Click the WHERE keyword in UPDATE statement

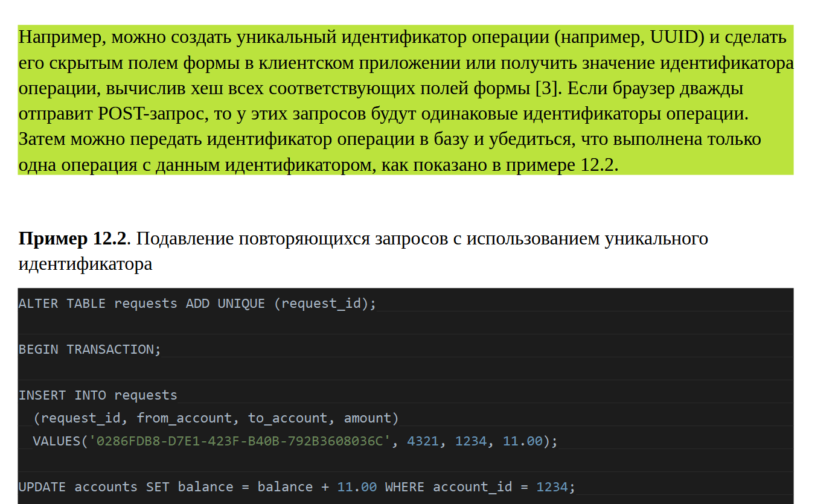click(405, 487)
